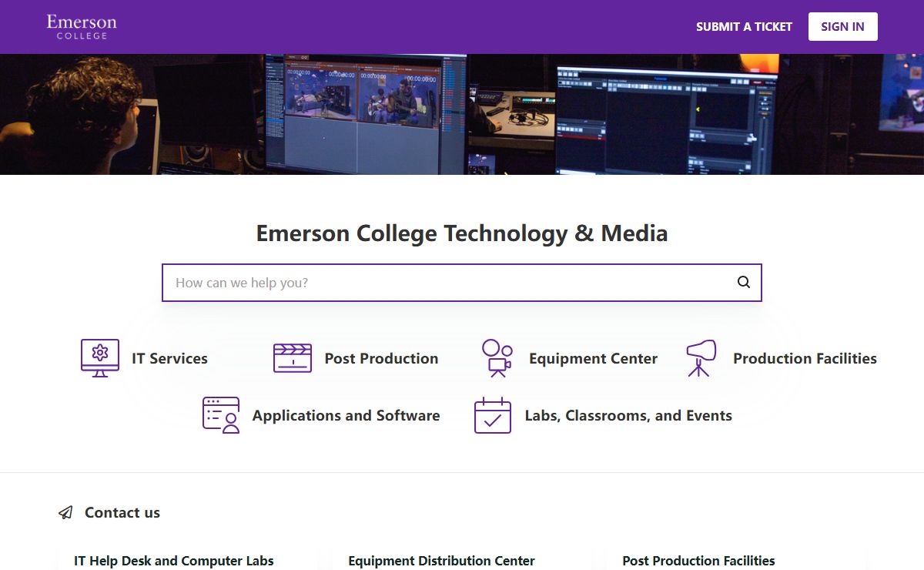
Task: Click the Equipment Center camera icon
Action: [497, 358]
